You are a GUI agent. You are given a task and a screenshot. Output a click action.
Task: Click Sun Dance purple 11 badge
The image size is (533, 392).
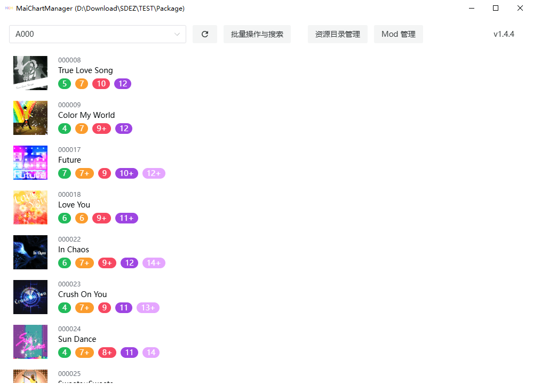pyautogui.click(x=130, y=353)
